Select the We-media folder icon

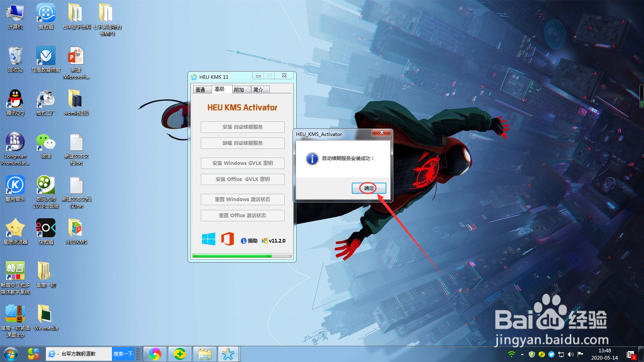[x=46, y=318]
